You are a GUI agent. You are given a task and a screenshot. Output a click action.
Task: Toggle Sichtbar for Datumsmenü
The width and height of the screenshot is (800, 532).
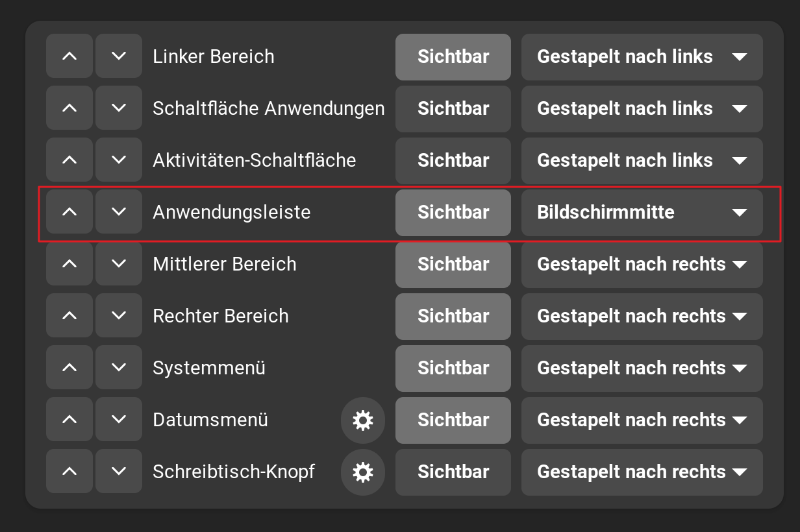point(453,420)
